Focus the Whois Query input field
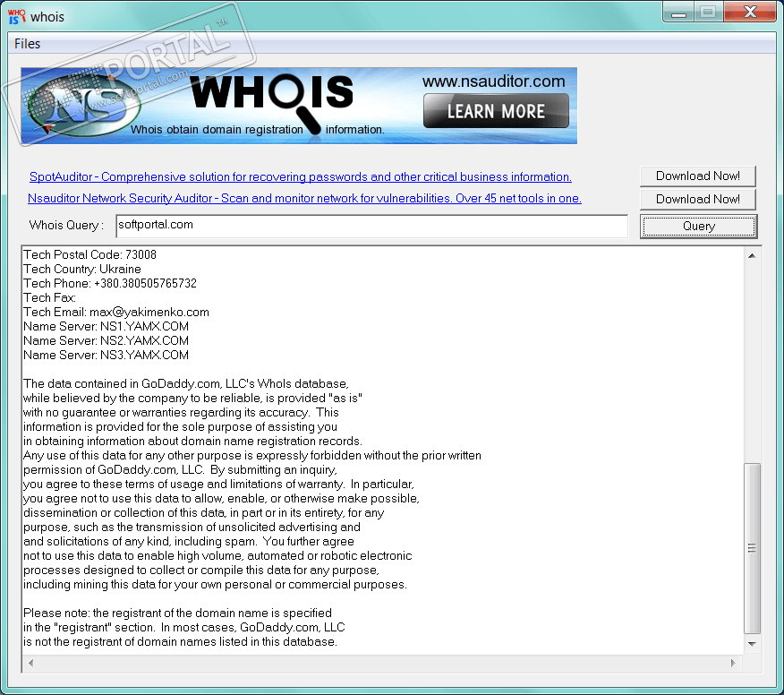 pos(371,227)
